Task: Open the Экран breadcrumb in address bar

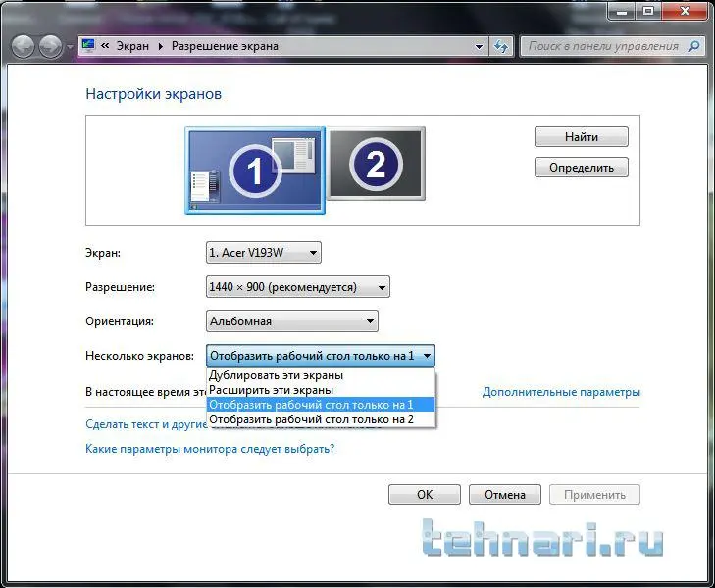Action: [x=132, y=46]
